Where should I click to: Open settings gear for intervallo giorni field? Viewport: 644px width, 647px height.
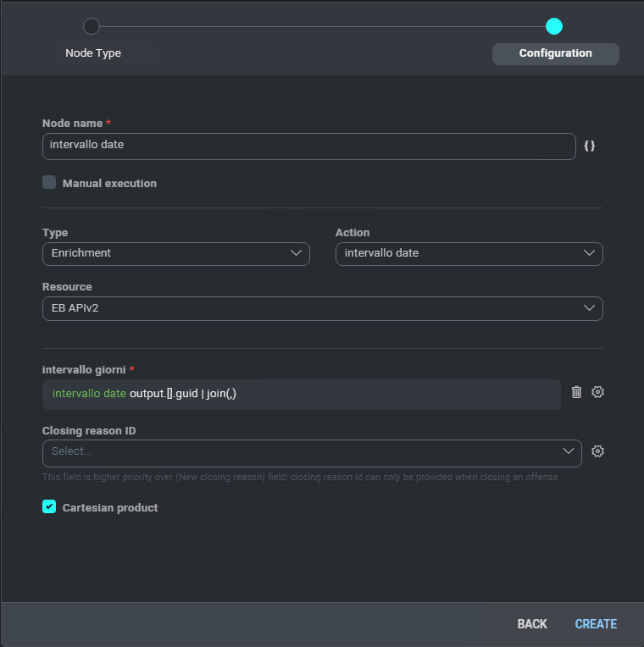coord(597,392)
